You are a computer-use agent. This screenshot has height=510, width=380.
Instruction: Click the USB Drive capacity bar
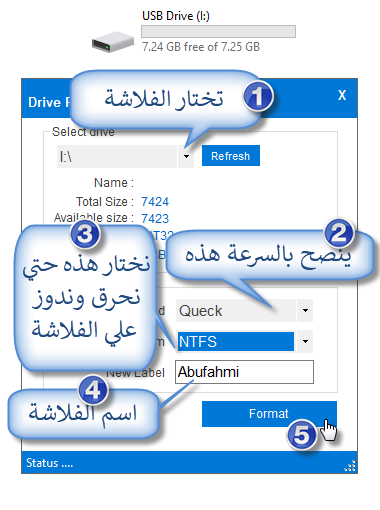coord(218,31)
